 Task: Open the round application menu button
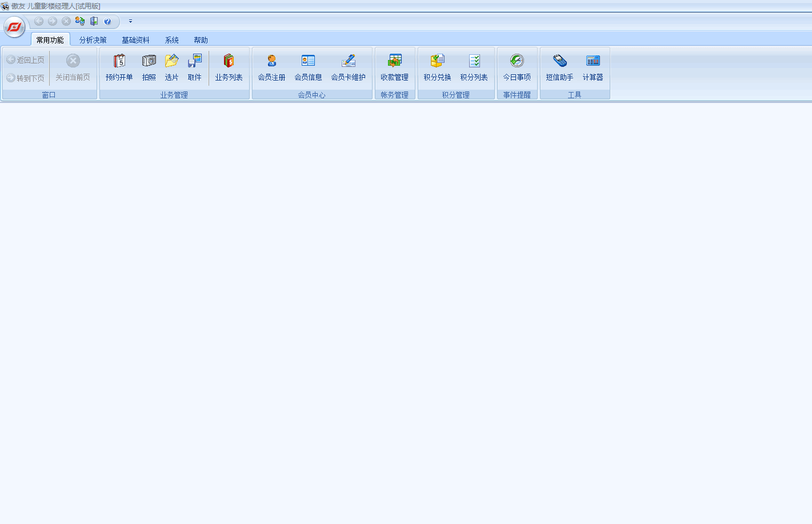tap(14, 26)
